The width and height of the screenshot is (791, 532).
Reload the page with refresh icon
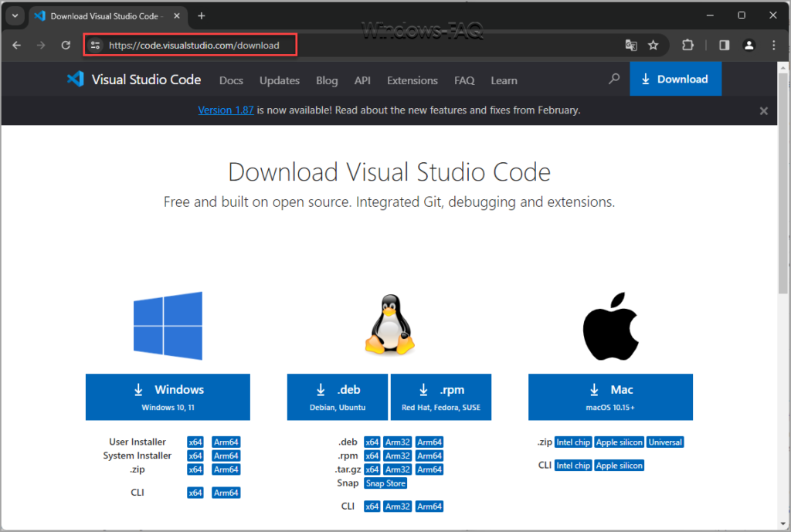click(66, 46)
